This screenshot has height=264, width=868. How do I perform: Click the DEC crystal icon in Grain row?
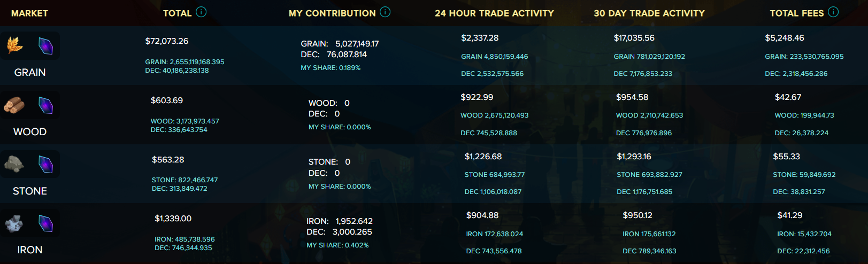(x=46, y=46)
